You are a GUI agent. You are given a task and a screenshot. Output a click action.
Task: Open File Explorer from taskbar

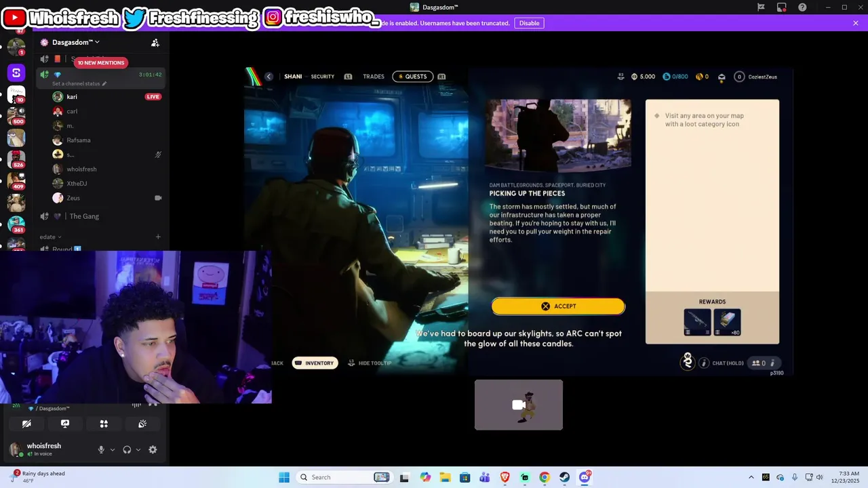(445, 477)
